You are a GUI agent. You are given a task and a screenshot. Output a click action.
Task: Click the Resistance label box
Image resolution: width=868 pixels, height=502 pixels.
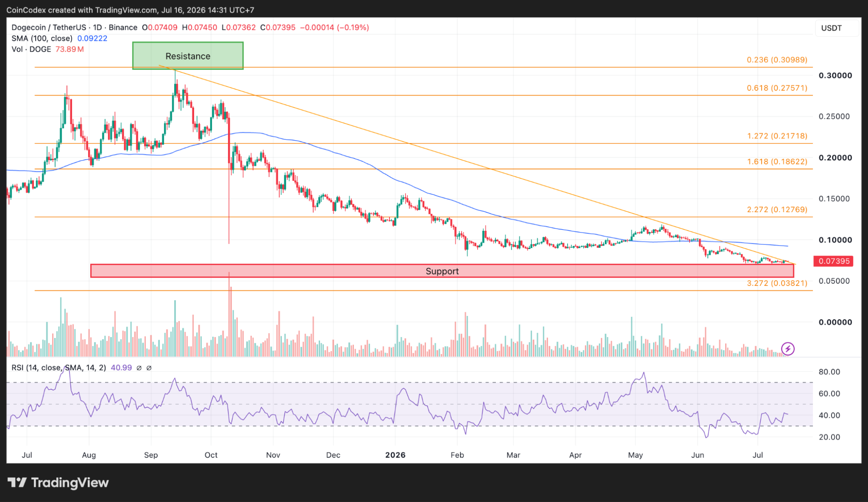click(x=188, y=56)
